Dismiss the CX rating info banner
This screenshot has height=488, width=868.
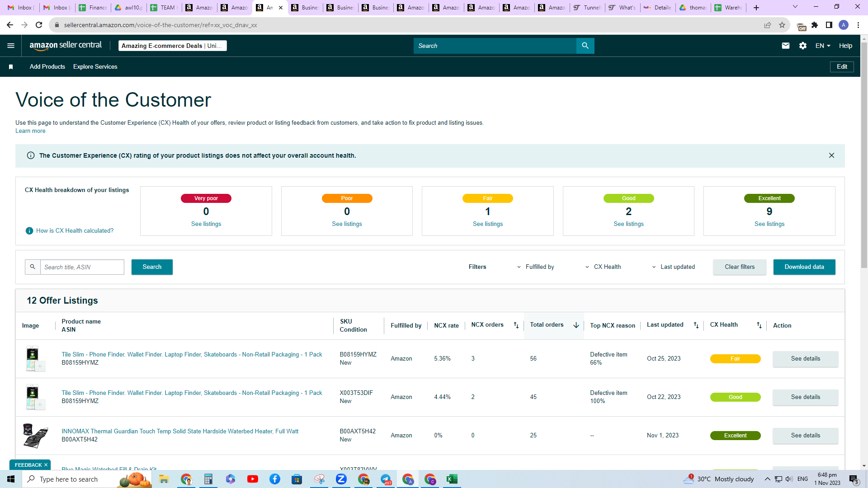(831, 155)
